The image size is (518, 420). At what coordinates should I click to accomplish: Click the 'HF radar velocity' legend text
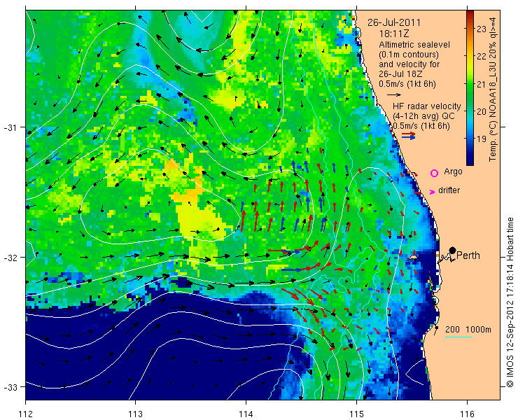(426, 106)
